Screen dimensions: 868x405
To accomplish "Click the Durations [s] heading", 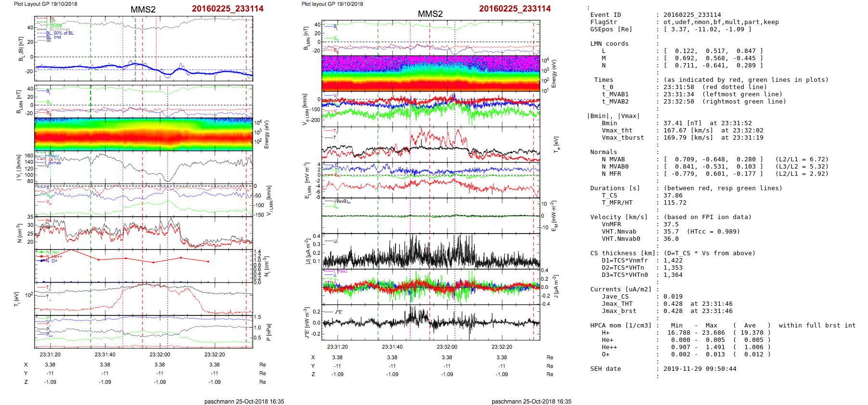I will pyautogui.click(x=615, y=188).
